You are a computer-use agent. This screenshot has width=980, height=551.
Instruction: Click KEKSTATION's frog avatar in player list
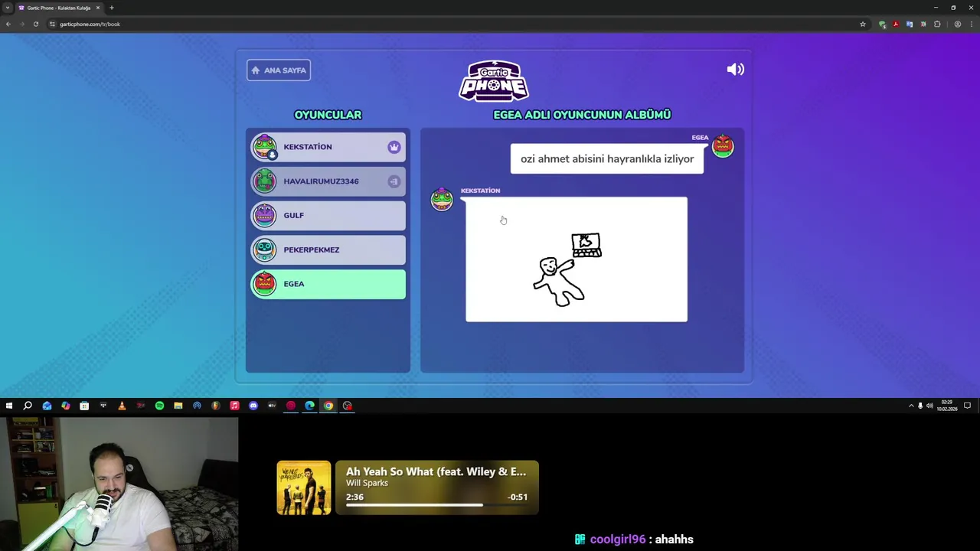coord(264,147)
